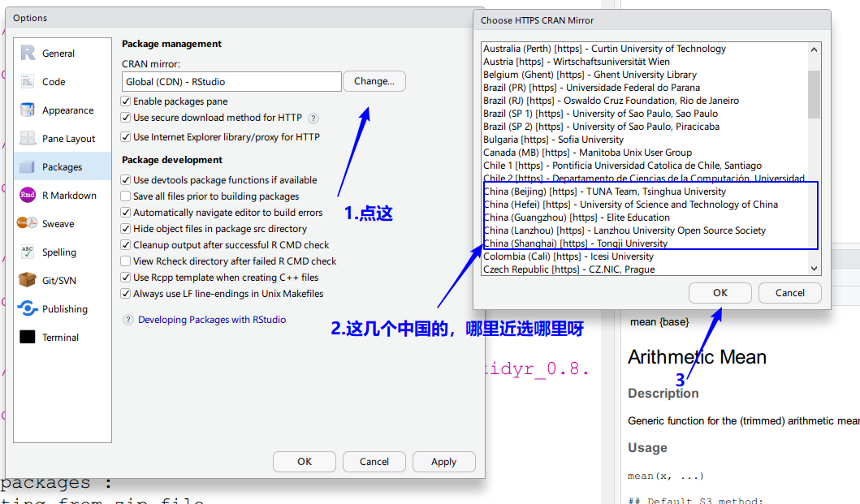Click OK in the Options dialog
The image size is (860, 504).
[305, 462]
